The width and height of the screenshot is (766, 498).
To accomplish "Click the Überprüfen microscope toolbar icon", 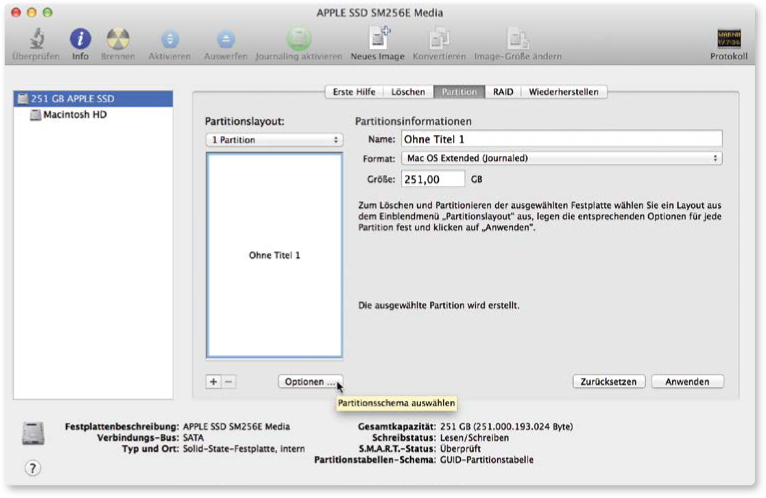I will click(36, 39).
